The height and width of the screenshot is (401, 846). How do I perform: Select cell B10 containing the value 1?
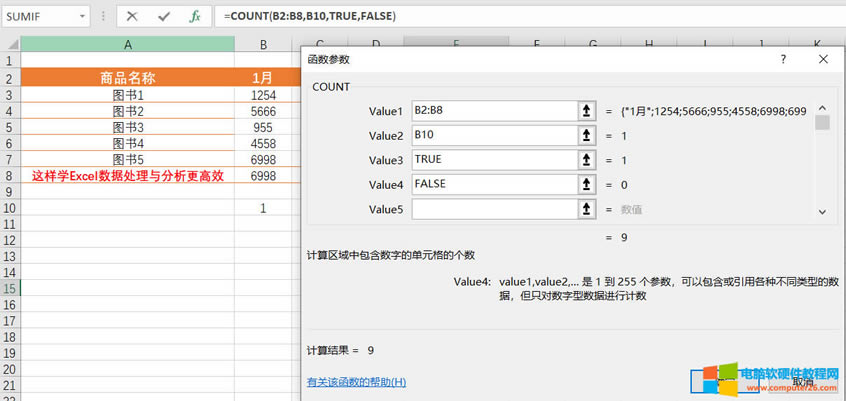(263, 208)
